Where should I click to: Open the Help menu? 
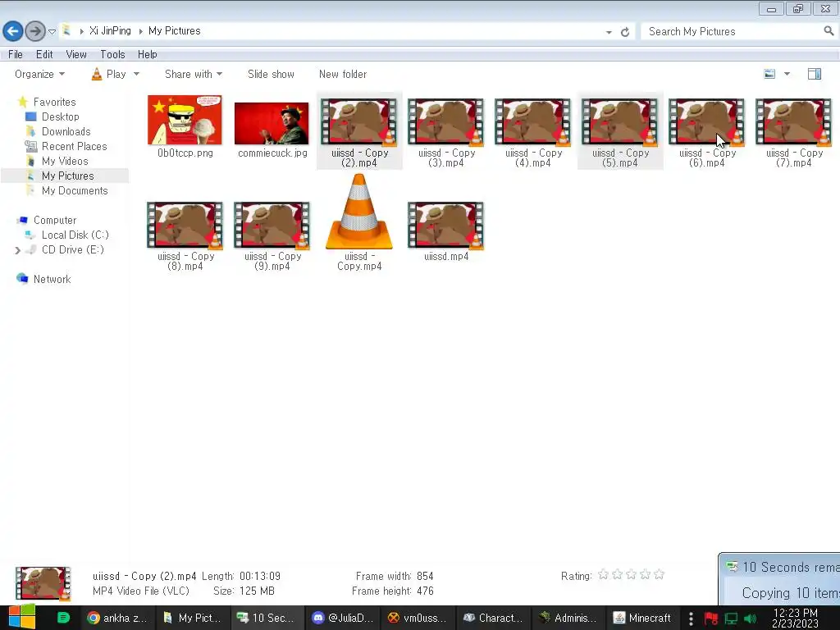[148, 55]
